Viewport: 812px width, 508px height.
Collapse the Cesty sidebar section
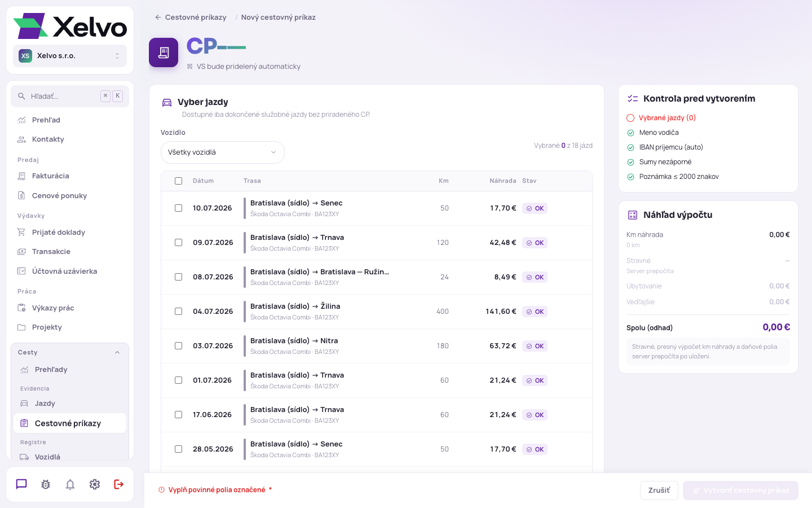(x=70, y=352)
